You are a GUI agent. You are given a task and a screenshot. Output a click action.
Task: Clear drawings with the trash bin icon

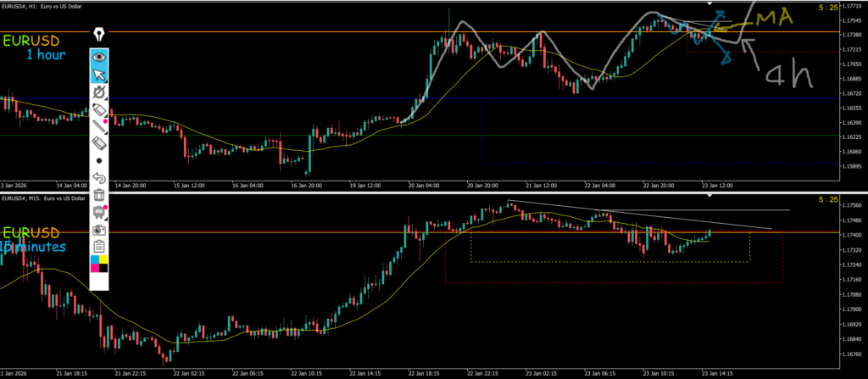pyautogui.click(x=99, y=195)
